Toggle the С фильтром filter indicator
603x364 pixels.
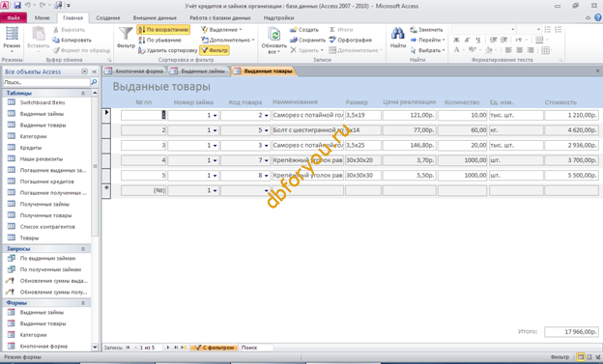point(215,348)
